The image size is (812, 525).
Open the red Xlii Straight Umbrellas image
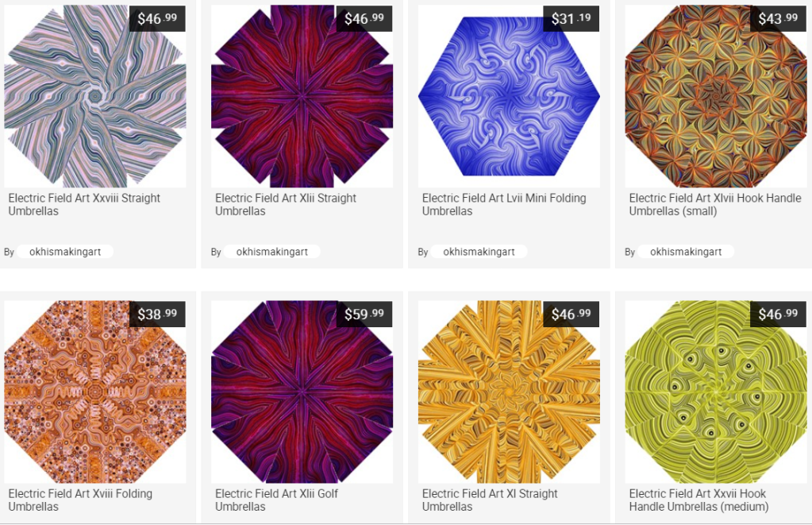pos(302,96)
